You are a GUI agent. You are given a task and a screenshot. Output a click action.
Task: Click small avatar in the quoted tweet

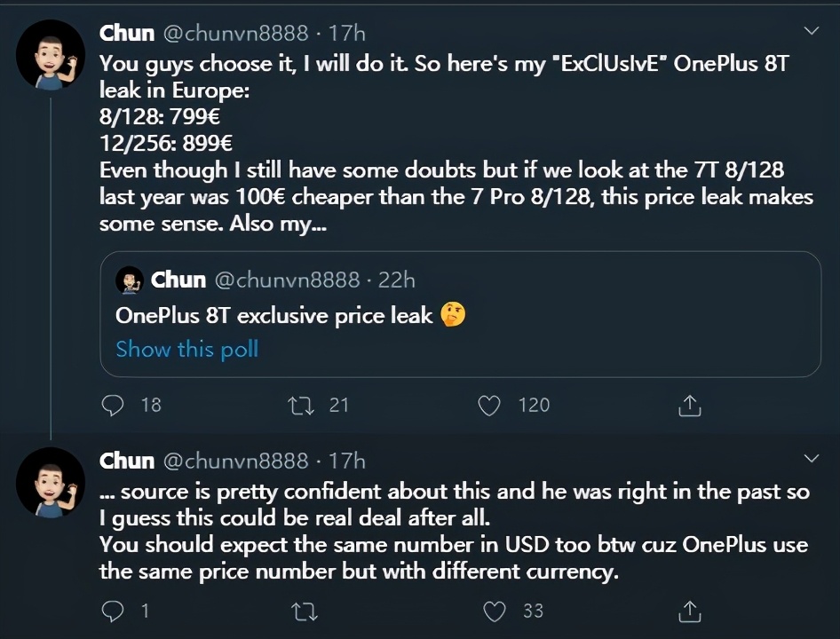(x=130, y=280)
